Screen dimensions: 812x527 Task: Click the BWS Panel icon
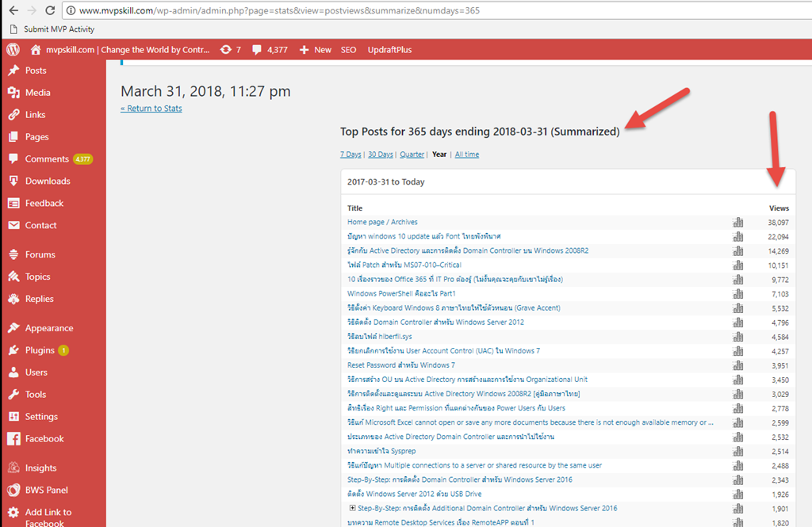click(14, 491)
